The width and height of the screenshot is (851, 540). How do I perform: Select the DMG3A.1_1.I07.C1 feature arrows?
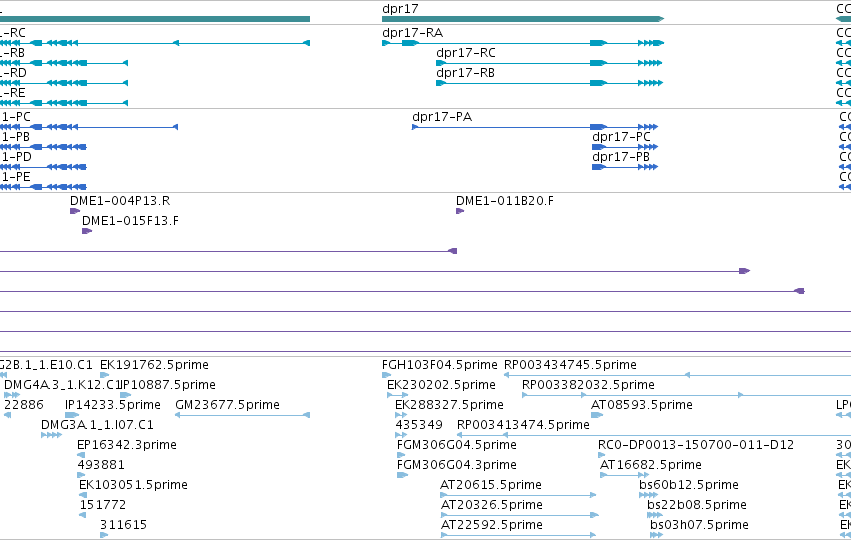52,435
